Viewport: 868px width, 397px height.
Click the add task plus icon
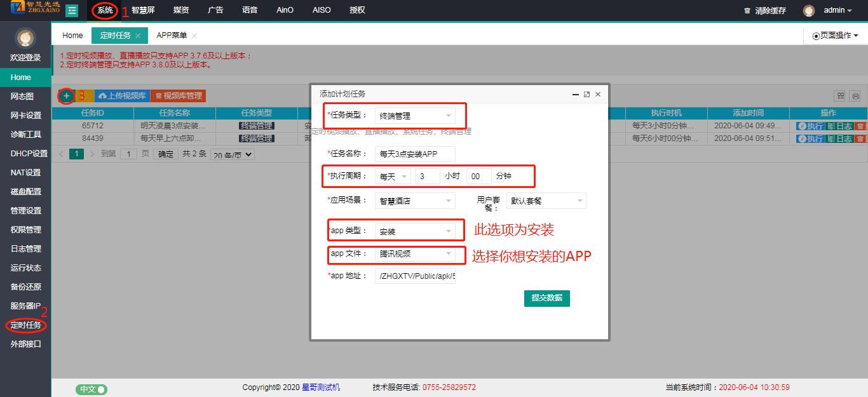pos(66,96)
